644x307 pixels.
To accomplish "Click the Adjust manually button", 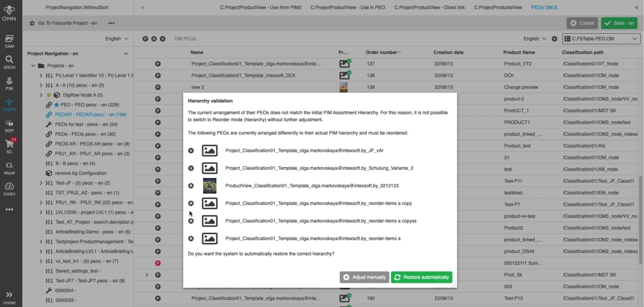I will 364,277.
